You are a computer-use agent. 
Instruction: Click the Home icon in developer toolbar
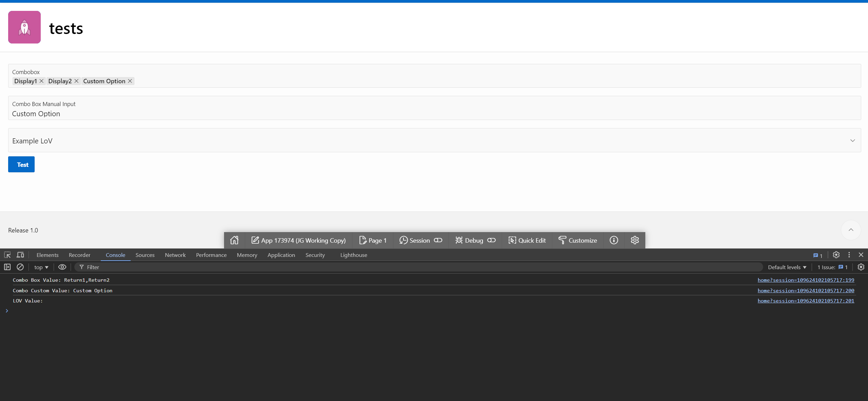(234, 240)
